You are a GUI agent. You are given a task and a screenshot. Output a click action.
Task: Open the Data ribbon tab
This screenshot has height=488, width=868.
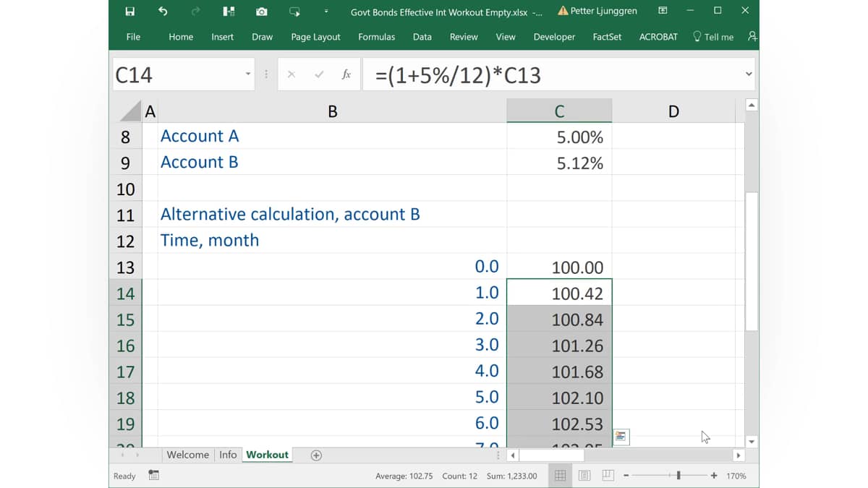[422, 37]
